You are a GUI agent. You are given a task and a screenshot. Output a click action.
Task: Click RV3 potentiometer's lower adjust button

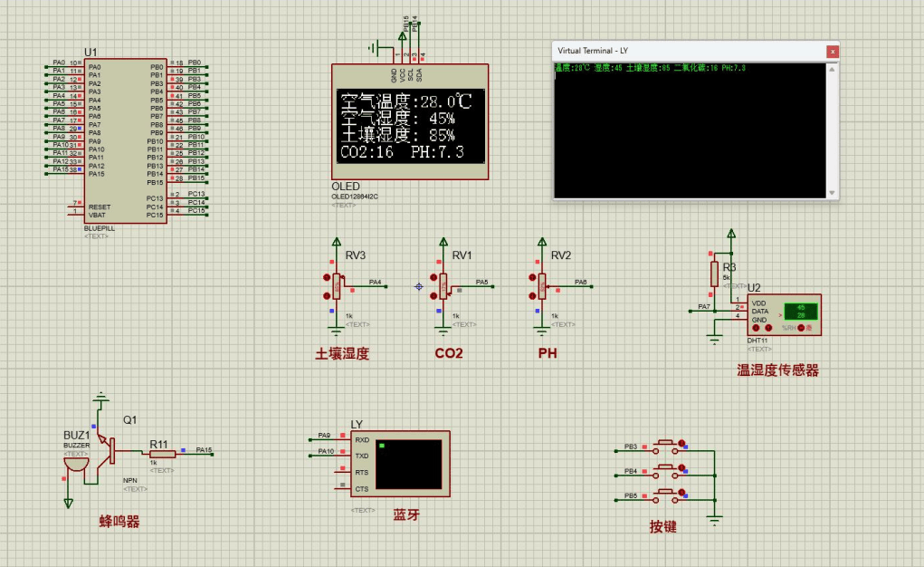coord(326,294)
